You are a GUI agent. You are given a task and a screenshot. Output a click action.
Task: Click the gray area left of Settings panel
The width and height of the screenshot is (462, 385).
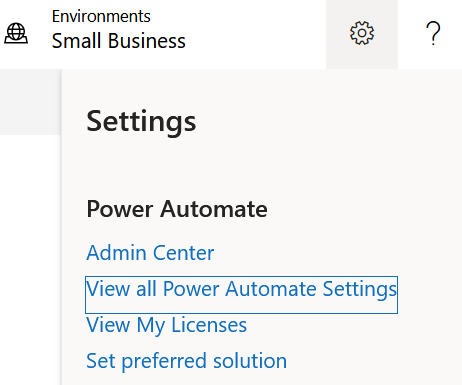[30, 102]
